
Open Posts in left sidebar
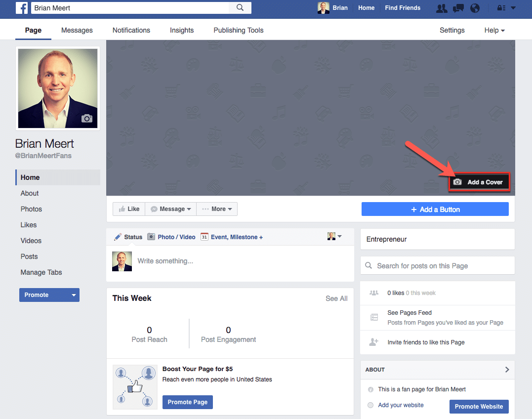pyautogui.click(x=29, y=256)
